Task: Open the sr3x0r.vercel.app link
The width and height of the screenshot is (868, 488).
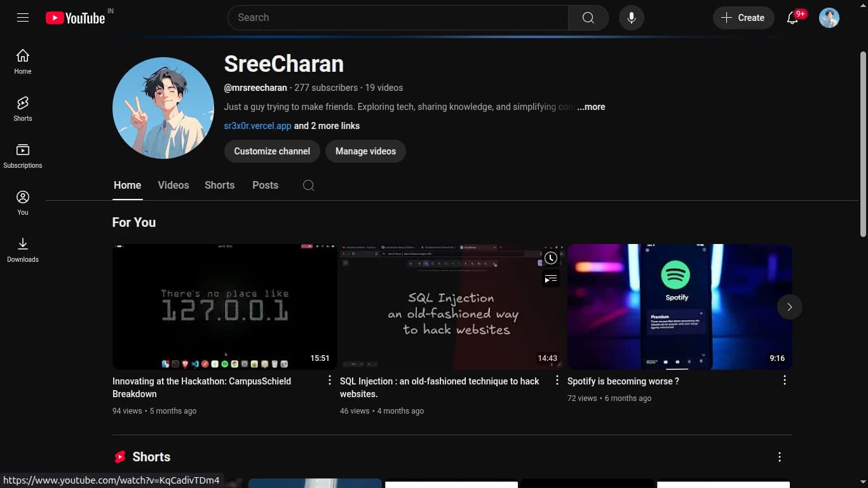Action: pos(257,126)
